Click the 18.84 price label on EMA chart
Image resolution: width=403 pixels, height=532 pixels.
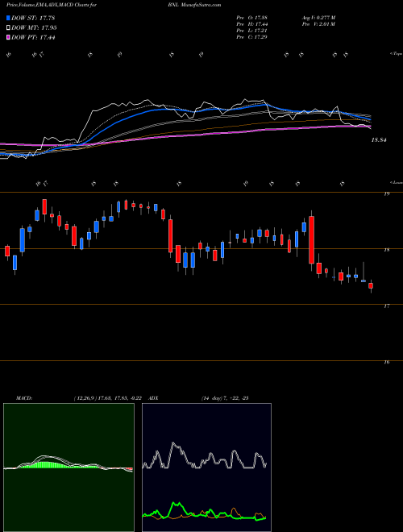[x=379, y=139]
